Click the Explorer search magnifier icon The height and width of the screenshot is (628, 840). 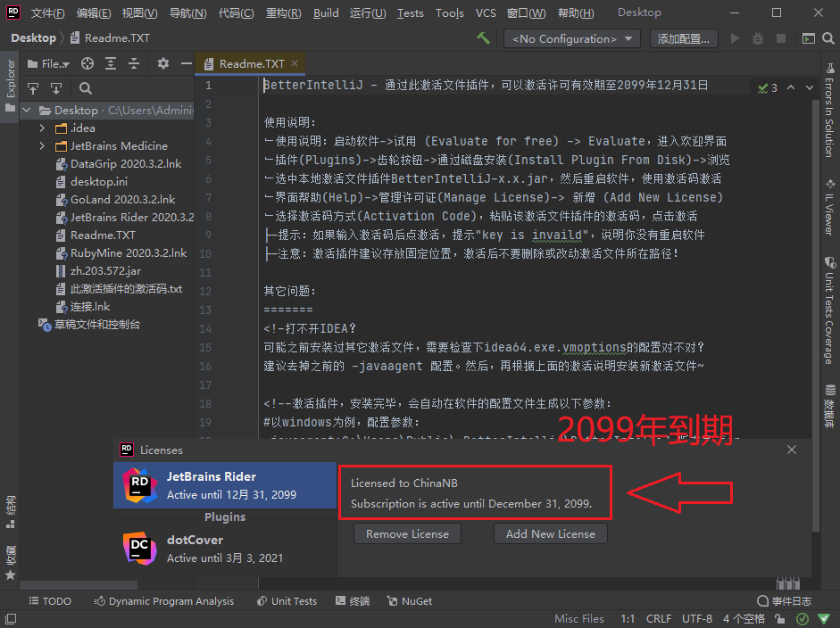tap(86, 87)
